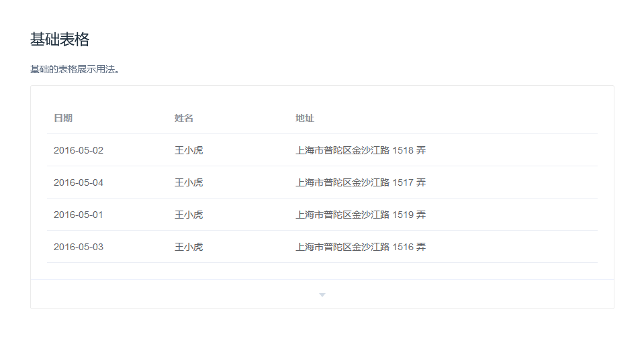644x338 pixels.
Task: Click 王小虎 in the 2016-05-04 row
Action: pyautogui.click(x=189, y=182)
